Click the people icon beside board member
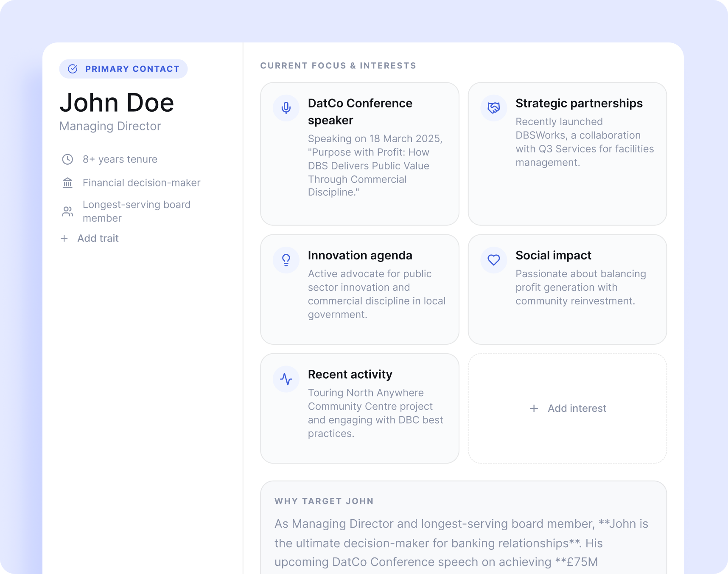728x574 pixels. point(67,211)
